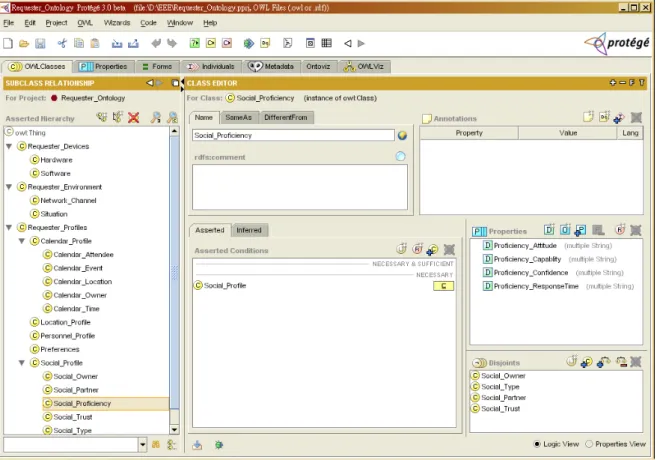
Task: Click the hierarchy scrollbar down arrow
Action: (x=174, y=429)
